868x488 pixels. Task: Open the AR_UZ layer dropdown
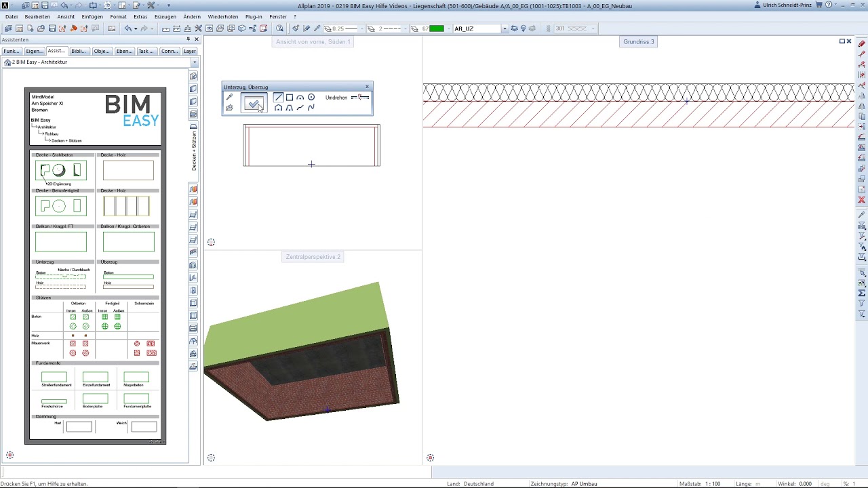tap(505, 28)
